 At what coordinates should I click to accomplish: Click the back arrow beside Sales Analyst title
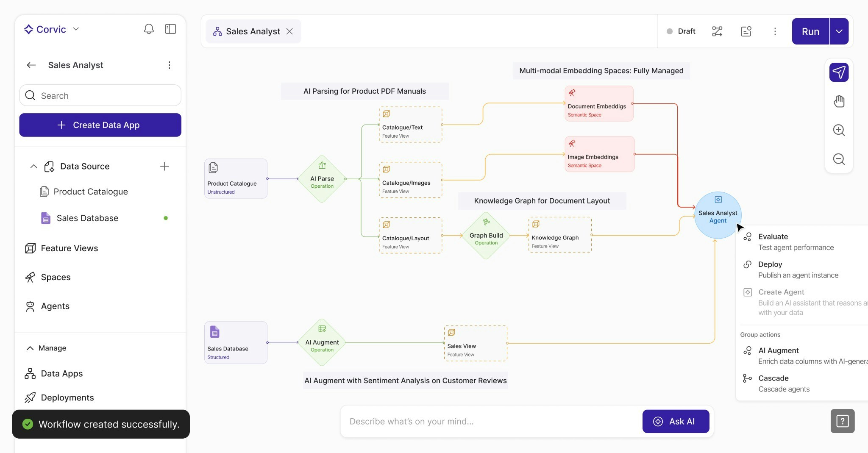(31, 65)
